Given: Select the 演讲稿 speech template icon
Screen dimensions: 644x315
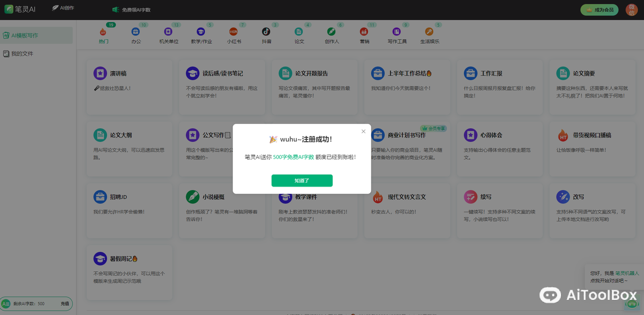Looking at the screenshot, I should pyautogui.click(x=100, y=73).
